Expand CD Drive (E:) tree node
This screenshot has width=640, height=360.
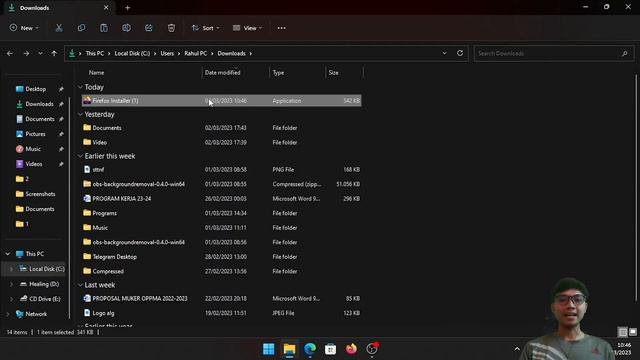11,299
